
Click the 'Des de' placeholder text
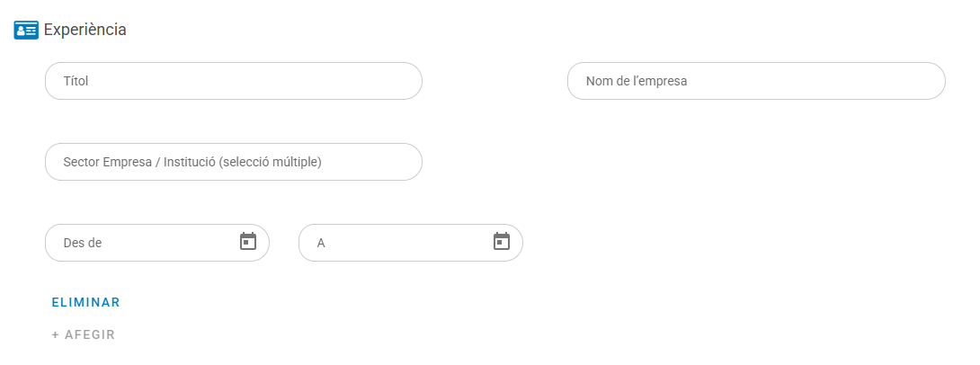click(x=83, y=243)
